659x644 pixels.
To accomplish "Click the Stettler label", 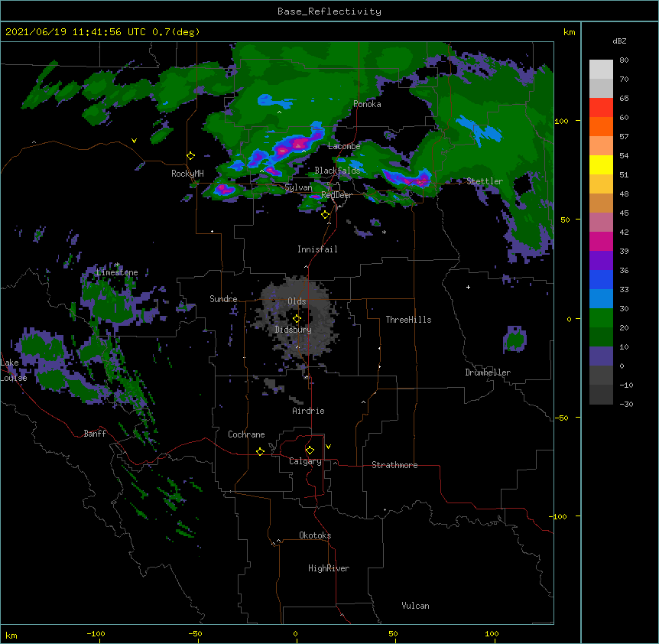I will point(485,181).
